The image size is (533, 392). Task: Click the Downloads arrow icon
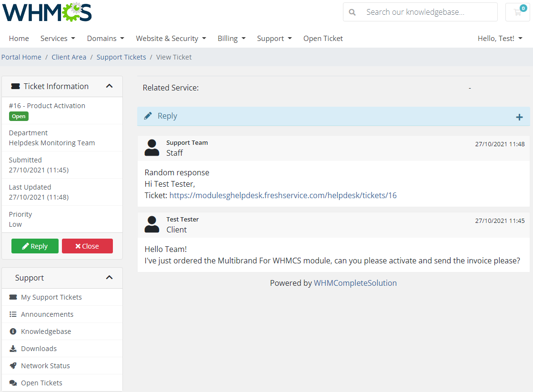[13, 349]
